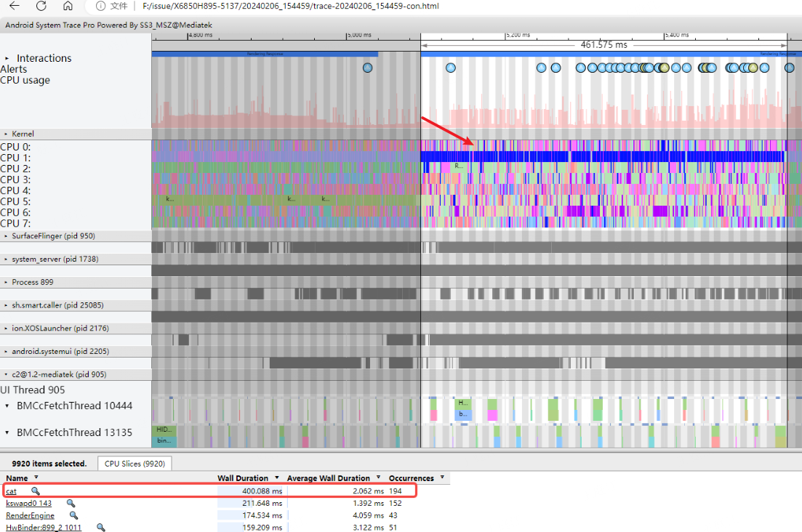Open the cat slice link
802x532 pixels.
coord(11,491)
